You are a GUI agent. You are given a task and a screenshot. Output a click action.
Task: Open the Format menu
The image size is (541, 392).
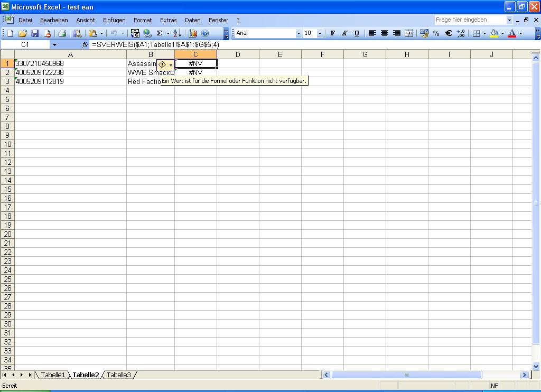coord(143,20)
